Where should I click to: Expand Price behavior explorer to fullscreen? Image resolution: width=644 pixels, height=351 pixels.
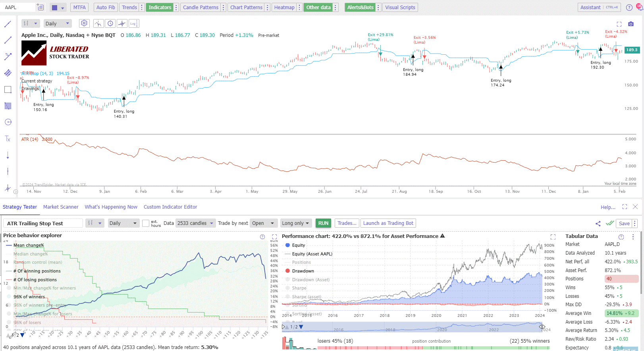point(274,237)
